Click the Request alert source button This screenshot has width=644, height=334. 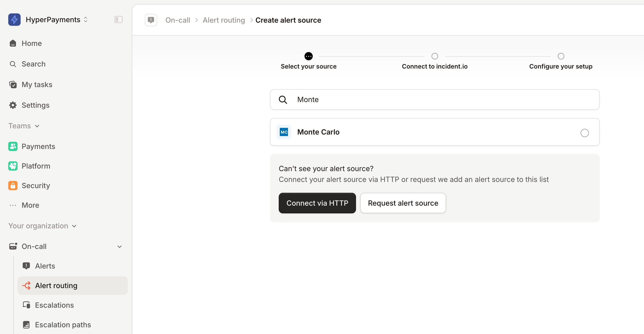pyautogui.click(x=403, y=203)
